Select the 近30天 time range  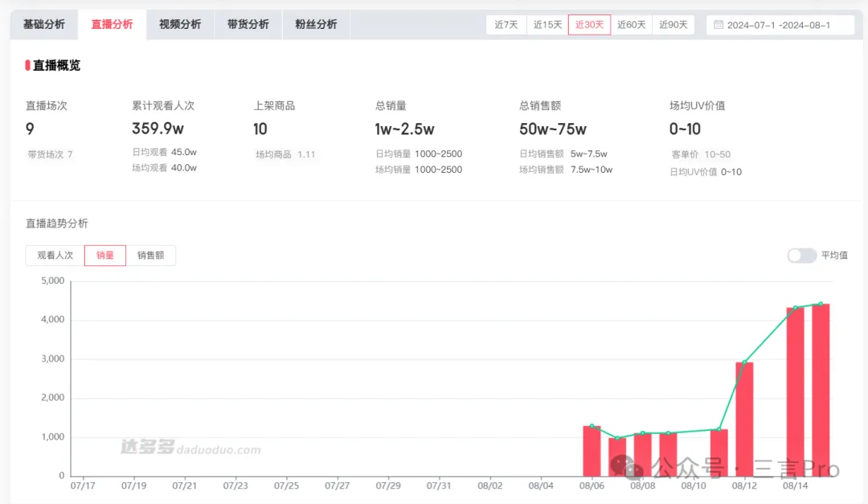[589, 25]
